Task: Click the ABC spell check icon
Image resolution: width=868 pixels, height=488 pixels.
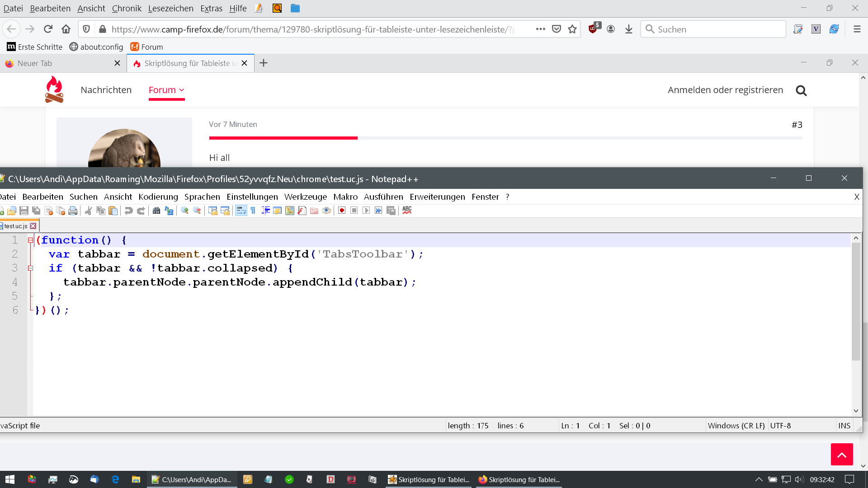Action: 407,210
